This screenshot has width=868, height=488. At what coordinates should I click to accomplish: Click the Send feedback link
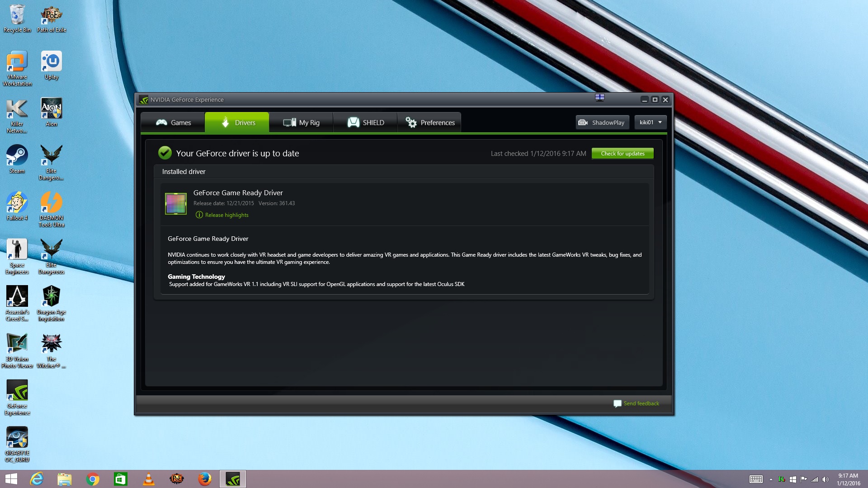point(636,404)
